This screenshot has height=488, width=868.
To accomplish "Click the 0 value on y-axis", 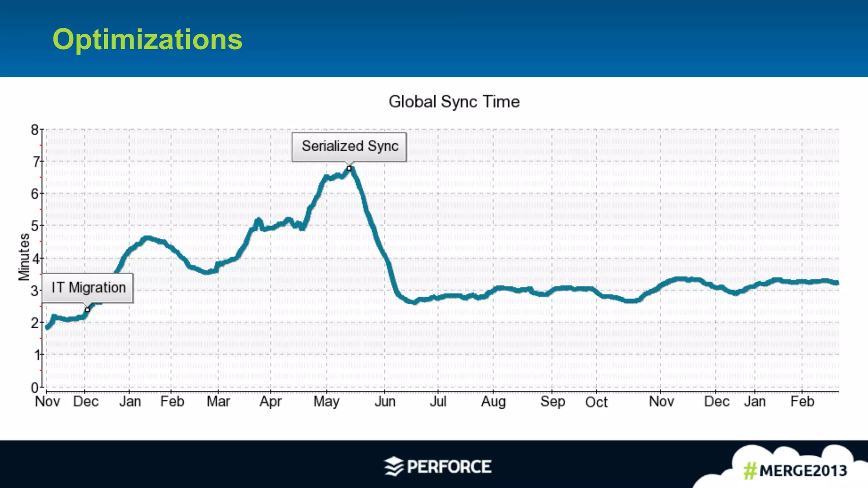I will [x=34, y=387].
